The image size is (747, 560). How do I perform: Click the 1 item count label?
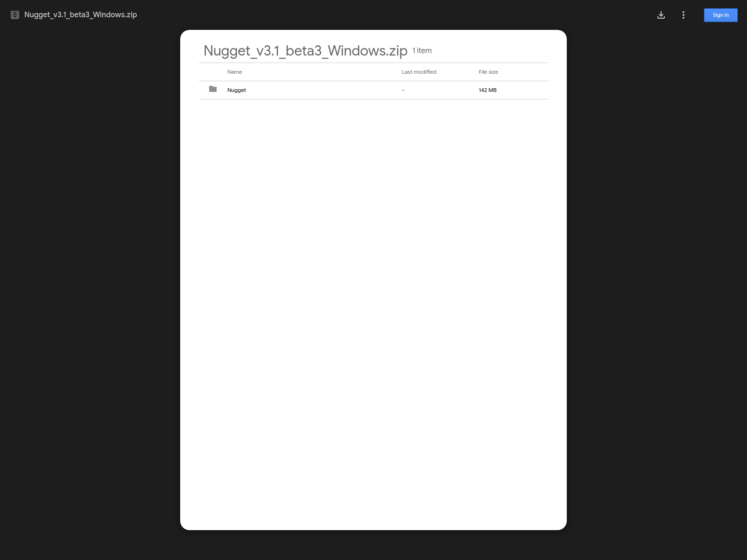tap(422, 50)
